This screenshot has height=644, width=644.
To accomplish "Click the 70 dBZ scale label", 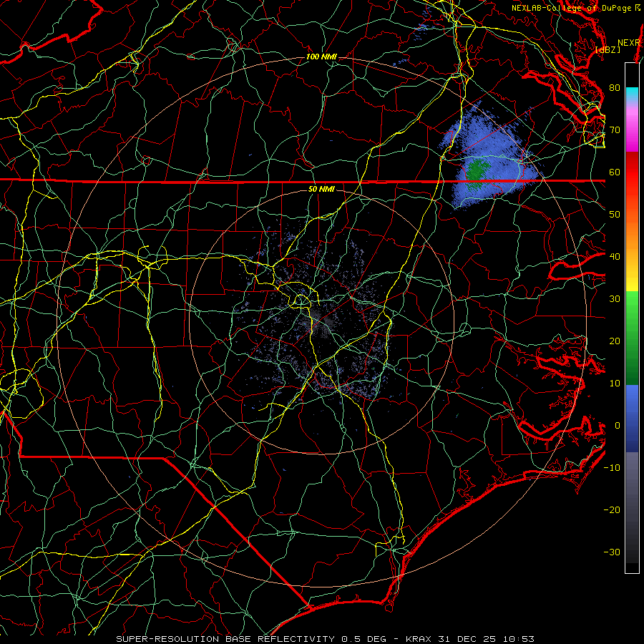I will [615, 130].
